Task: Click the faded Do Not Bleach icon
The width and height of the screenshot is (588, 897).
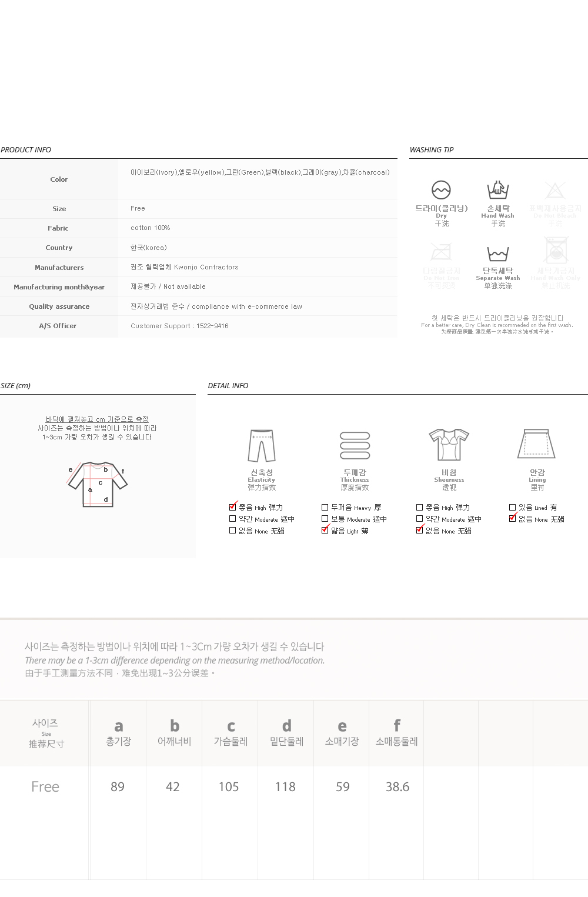Action: pos(554,190)
